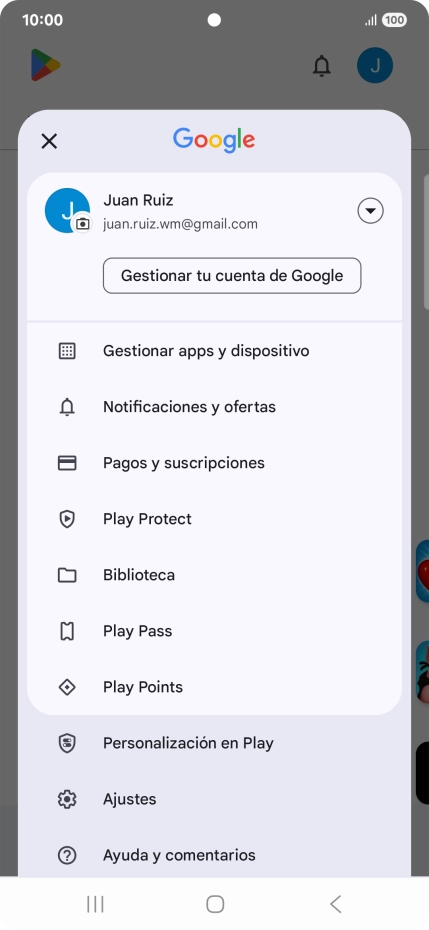Tap the notification bell in top bar

pyautogui.click(x=322, y=65)
